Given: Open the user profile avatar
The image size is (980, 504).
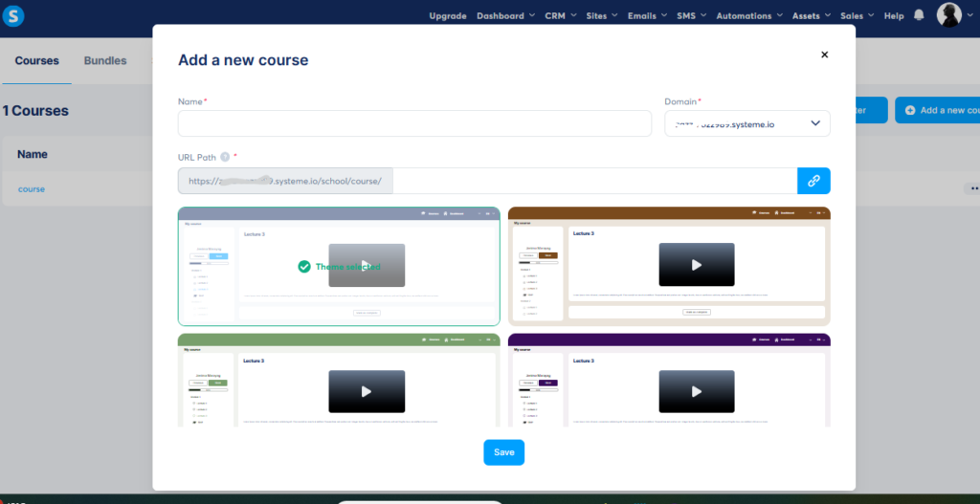Looking at the screenshot, I should (948, 15).
